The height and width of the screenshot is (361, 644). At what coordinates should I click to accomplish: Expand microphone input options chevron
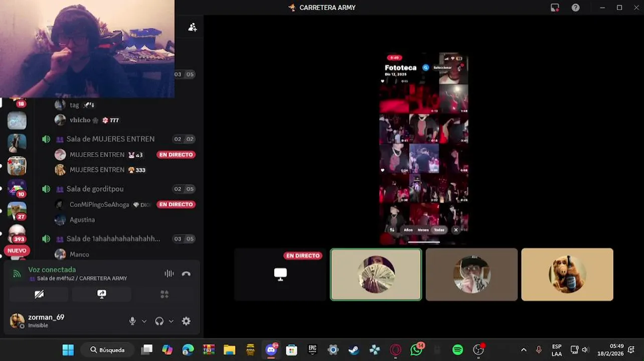[x=144, y=321]
